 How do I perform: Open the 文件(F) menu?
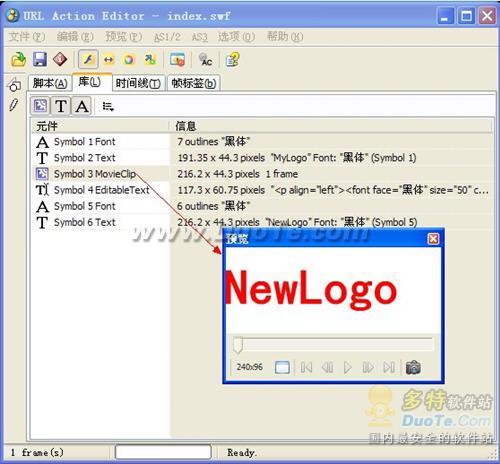point(27,37)
